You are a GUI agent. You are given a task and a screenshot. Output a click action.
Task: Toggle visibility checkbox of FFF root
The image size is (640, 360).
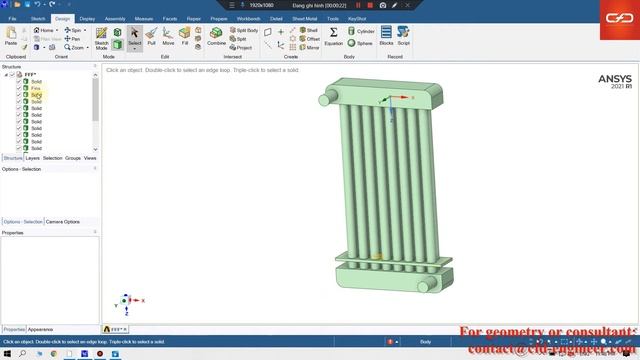(12, 75)
